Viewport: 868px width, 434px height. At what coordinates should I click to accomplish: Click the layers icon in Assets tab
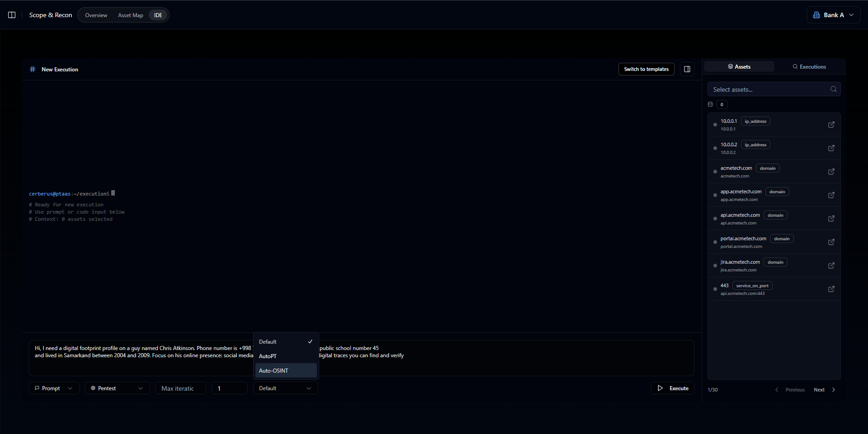coord(731,66)
